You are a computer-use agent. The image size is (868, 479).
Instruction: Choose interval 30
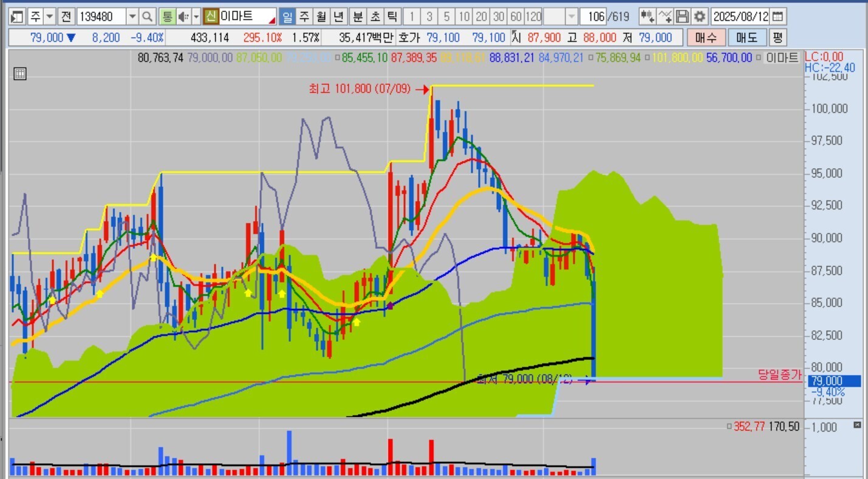point(499,16)
